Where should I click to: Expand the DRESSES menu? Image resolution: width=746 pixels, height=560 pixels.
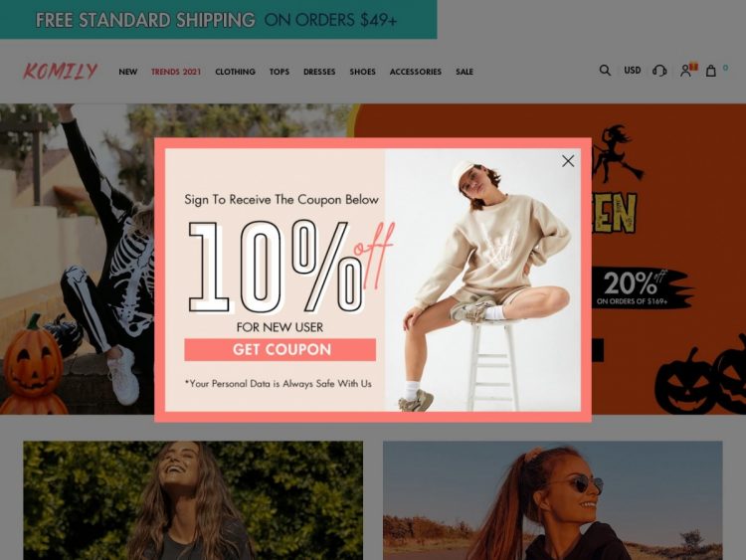pyautogui.click(x=319, y=72)
